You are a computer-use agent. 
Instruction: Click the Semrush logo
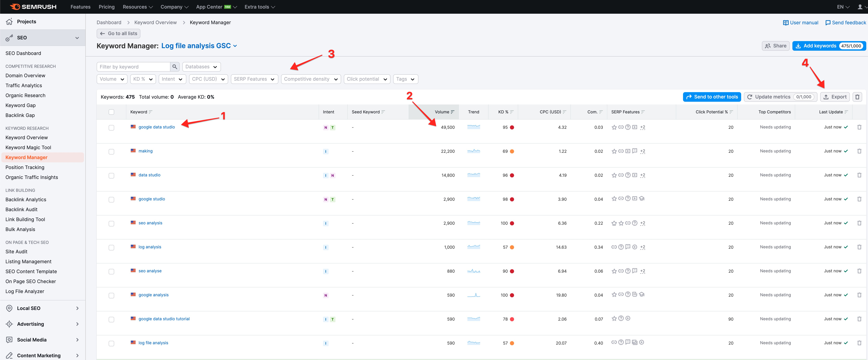pos(33,7)
